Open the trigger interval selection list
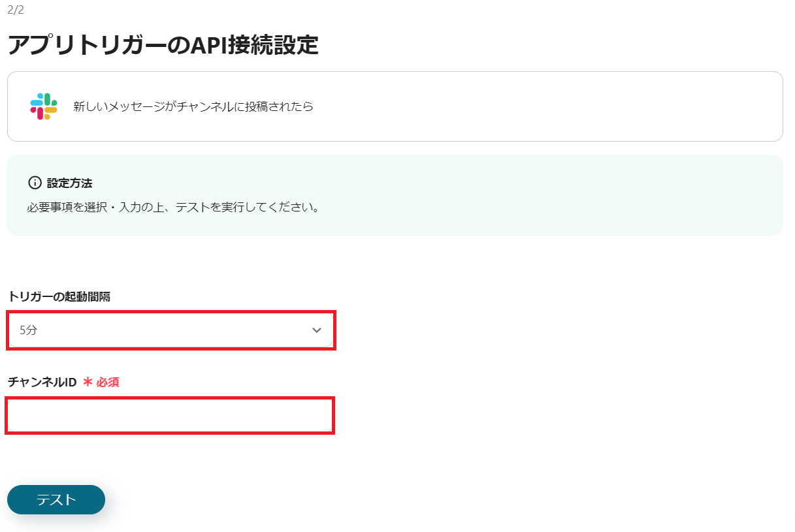795x532 pixels. (x=170, y=330)
